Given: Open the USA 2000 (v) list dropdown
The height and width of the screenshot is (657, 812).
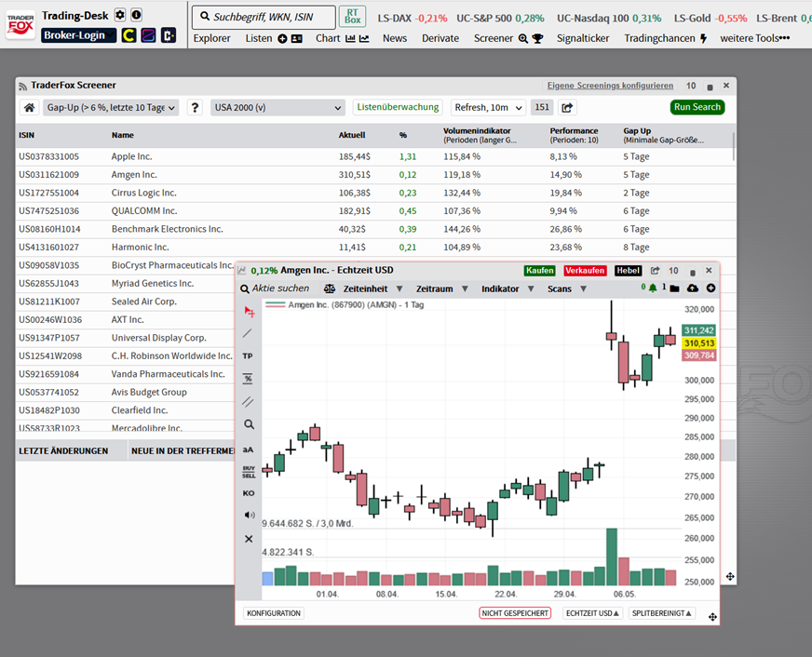Looking at the screenshot, I should (x=277, y=108).
